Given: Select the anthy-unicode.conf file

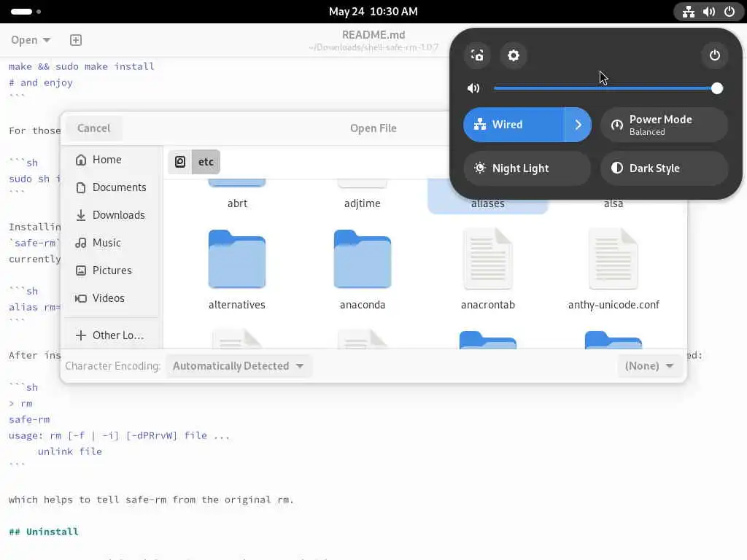Looking at the screenshot, I should 614,270.
